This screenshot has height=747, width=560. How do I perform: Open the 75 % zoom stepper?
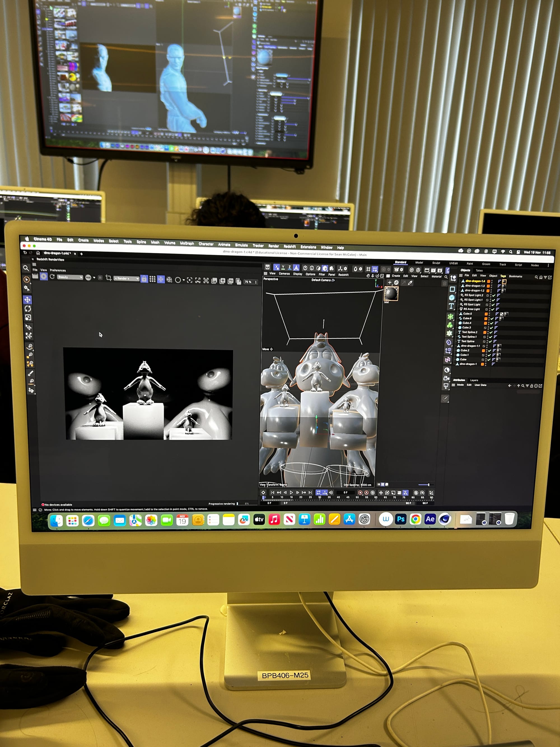251,282
